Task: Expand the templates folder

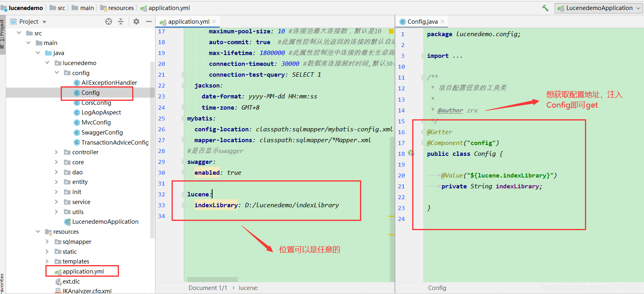Action: coord(47,261)
